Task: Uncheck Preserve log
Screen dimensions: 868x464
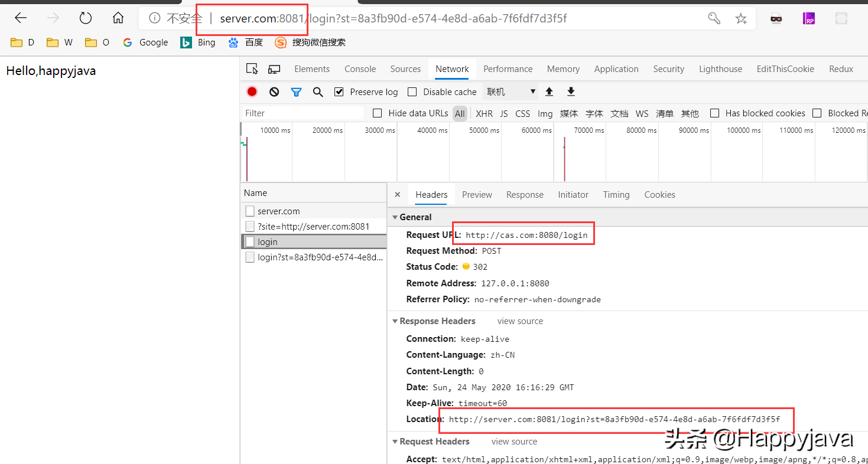Action: click(x=339, y=92)
